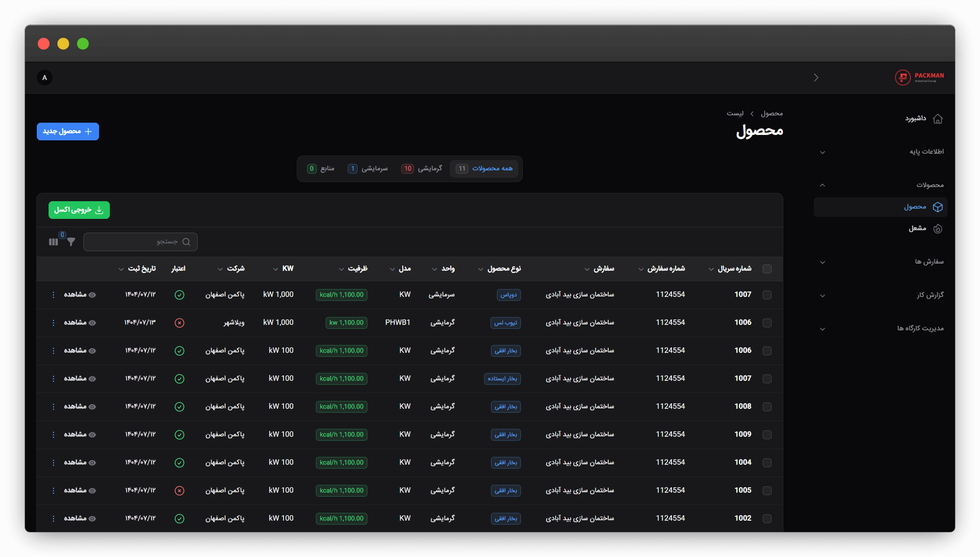Open the column visibility icon
980x557 pixels.
[x=53, y=242]
